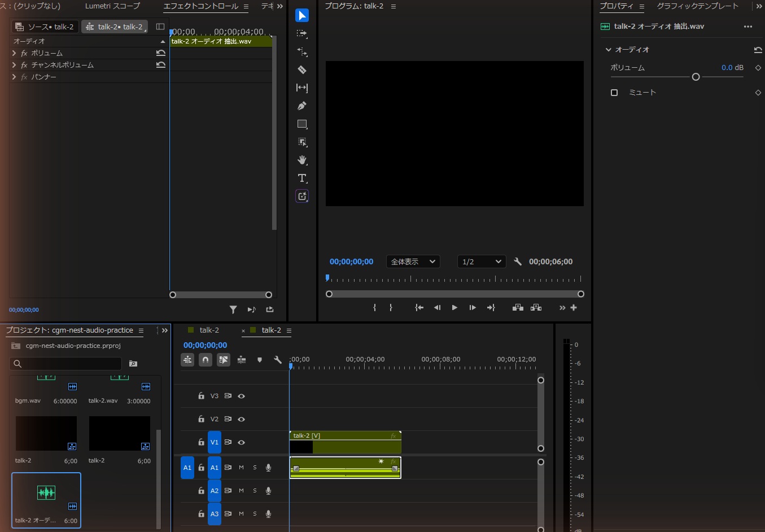Viewport: 765px width, 532px height.
Task: Open the three-dot menu beside talk-2 オーディオ 抽出.wav
Action: click(x=748, y=27)
